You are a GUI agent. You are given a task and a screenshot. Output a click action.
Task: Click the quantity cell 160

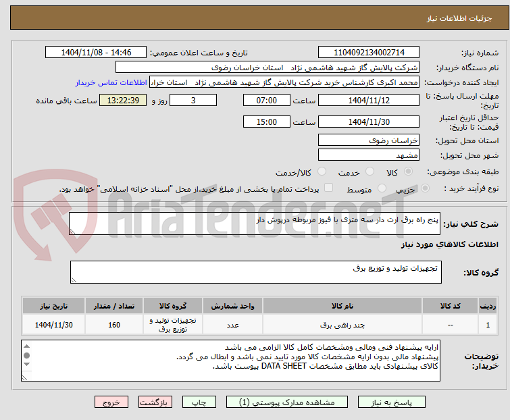(x=114, y=325)
